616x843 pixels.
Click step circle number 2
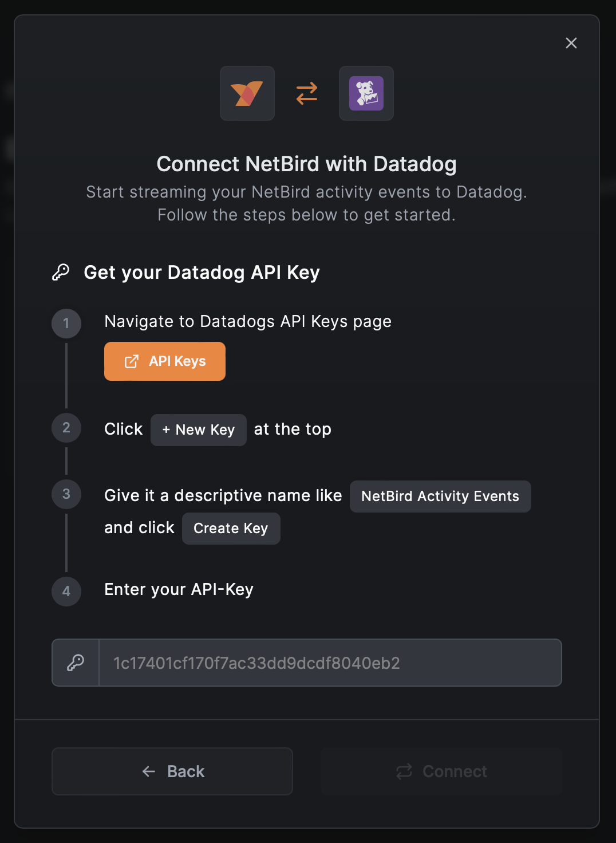click(66, 428)
